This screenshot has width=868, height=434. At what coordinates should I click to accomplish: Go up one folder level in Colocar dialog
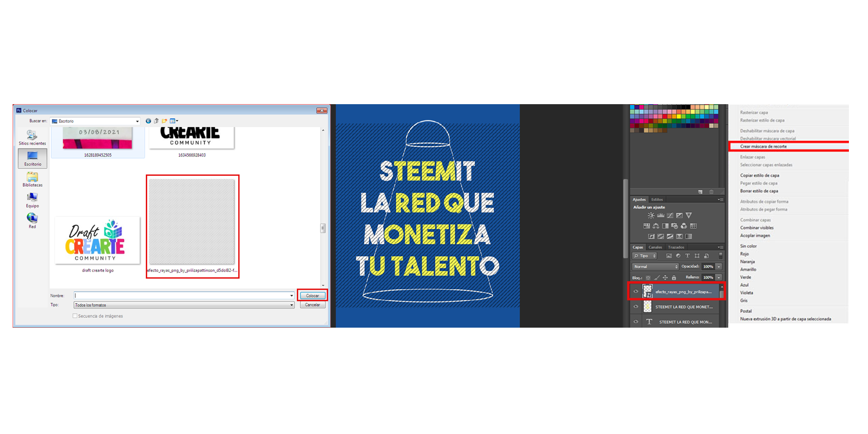click(156, 121)
